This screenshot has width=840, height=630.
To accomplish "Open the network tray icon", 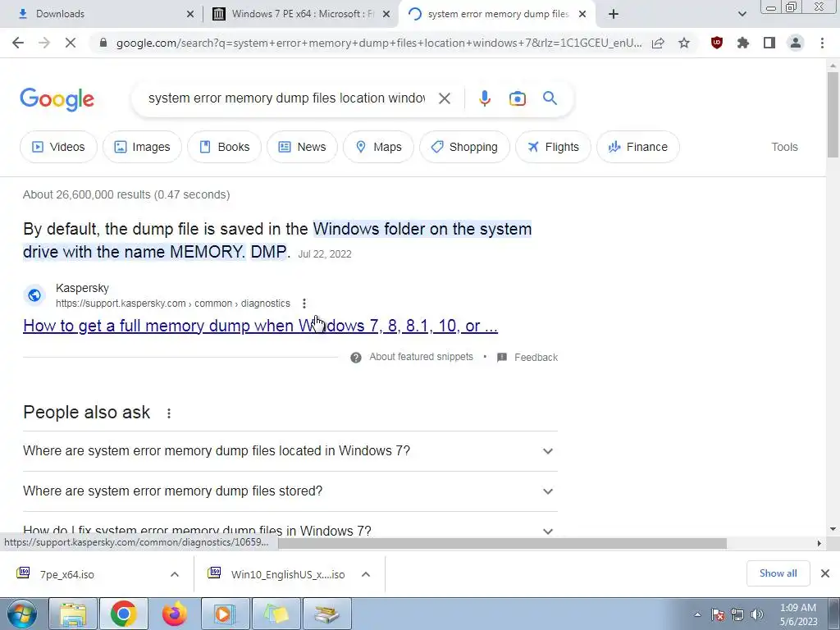I will coord(737,614).
